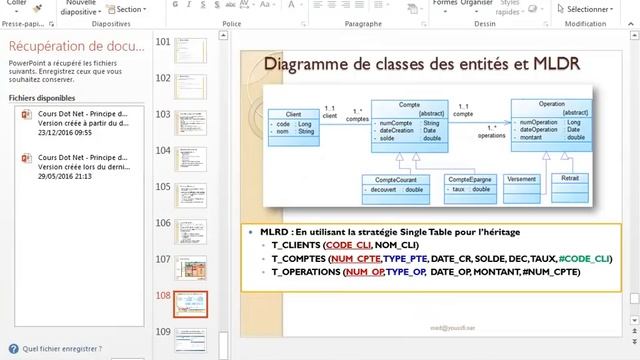
Task: Select the class diagram image
Action: 428,146
